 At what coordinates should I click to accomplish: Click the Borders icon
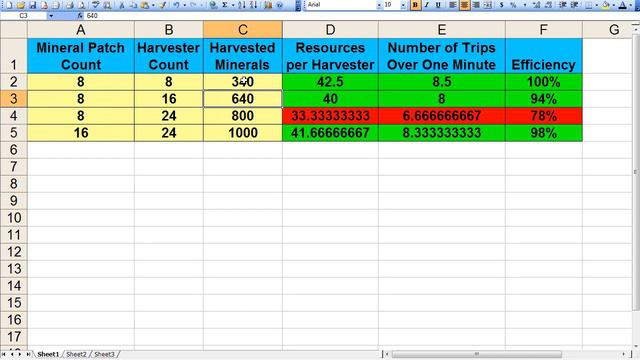[589, 5]
